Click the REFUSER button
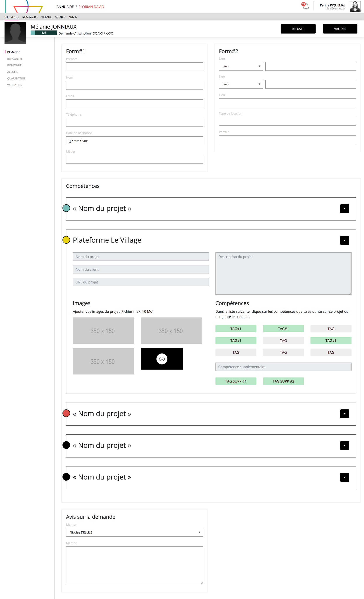The image size is (364, 599). [298, 29]
